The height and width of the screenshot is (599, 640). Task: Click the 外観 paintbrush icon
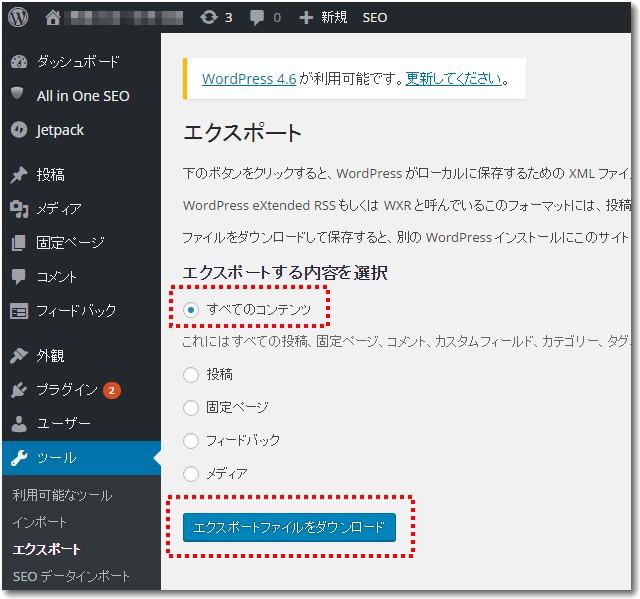pos(19,356)
